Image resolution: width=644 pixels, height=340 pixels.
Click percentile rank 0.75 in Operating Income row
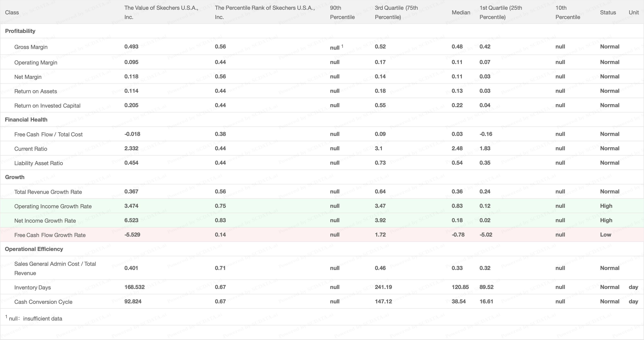tap(220, 206)
